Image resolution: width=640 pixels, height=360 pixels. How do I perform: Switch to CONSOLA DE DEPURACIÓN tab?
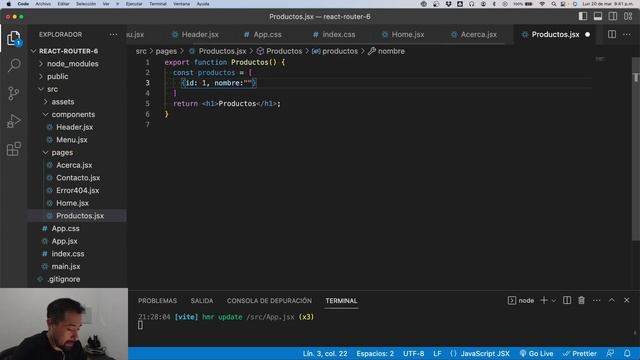coord(269,301)
